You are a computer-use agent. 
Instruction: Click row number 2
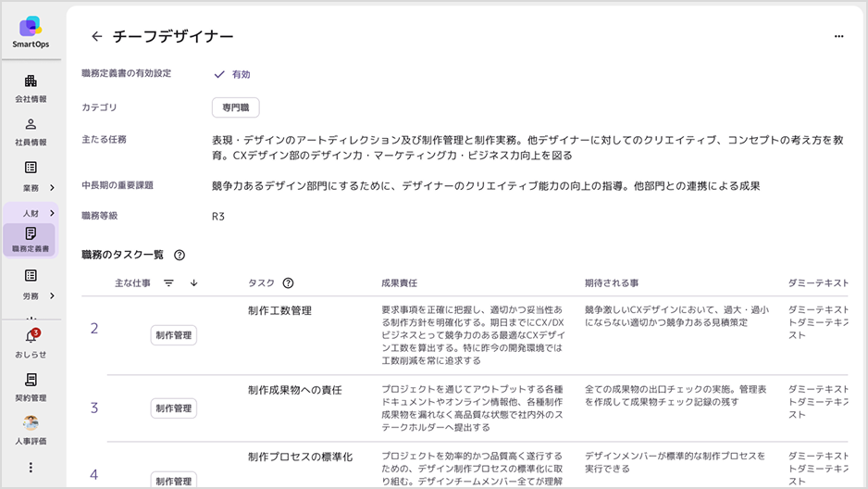click(x=94, y=329)
